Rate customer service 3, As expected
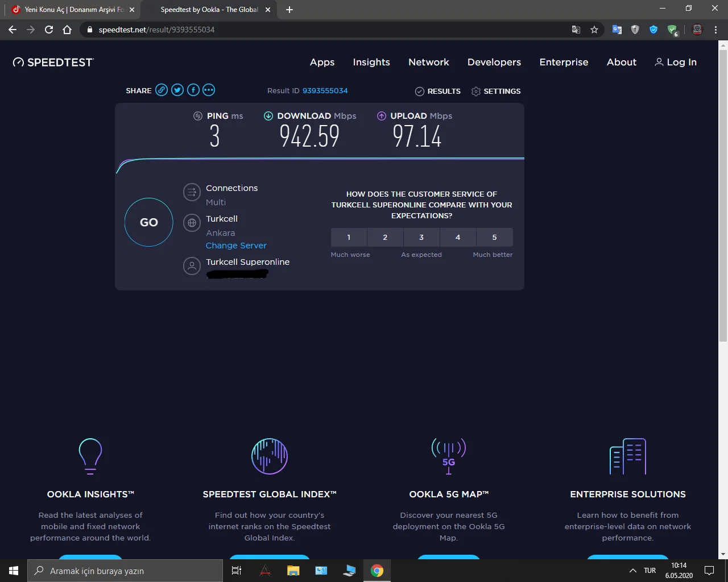 [x=421, y=237]
